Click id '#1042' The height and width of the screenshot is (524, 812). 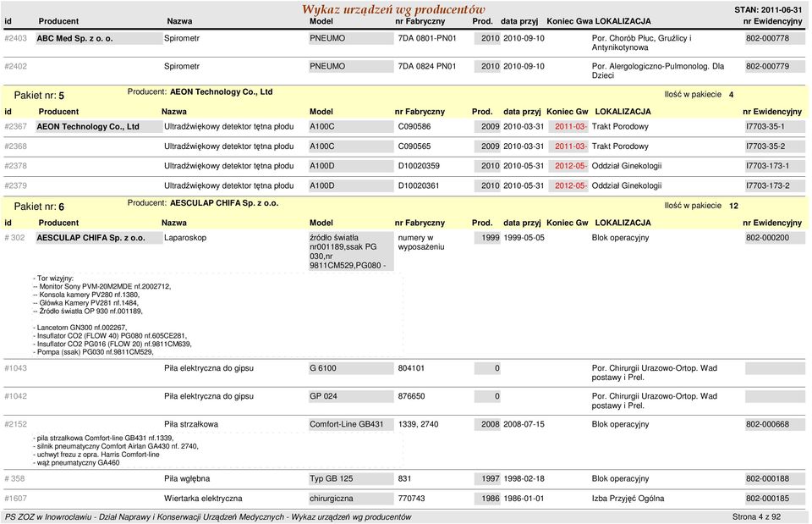(15, 396)
